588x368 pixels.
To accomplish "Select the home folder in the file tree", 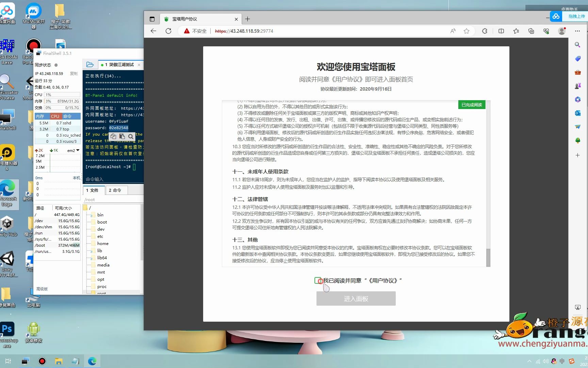I will pos(102,243).
